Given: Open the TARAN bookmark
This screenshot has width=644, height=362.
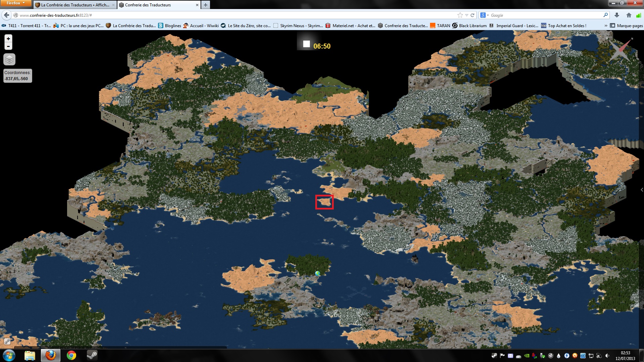Looking at the screenshot, I should 440,25.
